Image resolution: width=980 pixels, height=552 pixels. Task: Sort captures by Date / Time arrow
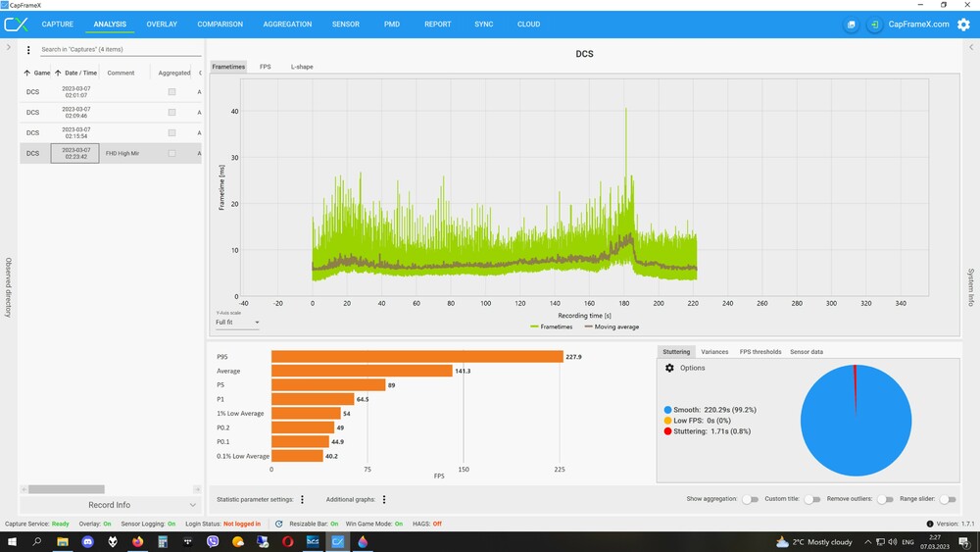[x=58, y=74]
